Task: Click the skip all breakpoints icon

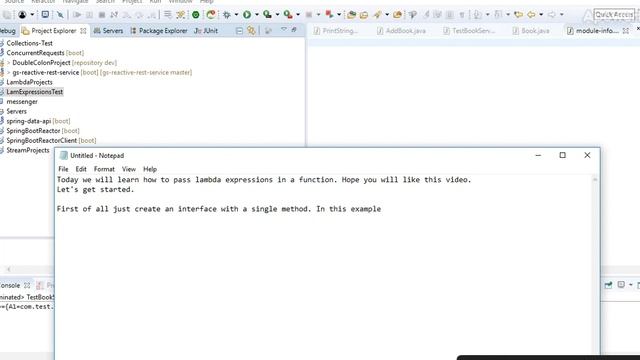Action: 60,15
